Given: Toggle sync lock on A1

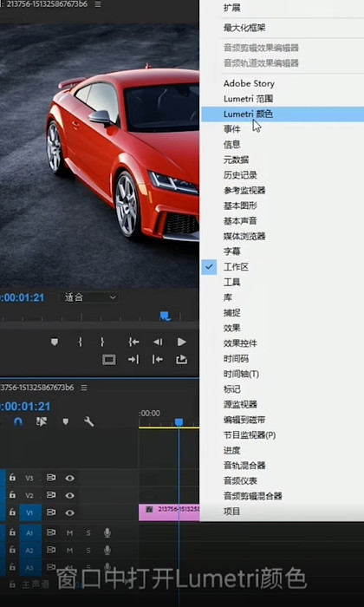Looking at the screenshot, I should (x=51, y=532).
